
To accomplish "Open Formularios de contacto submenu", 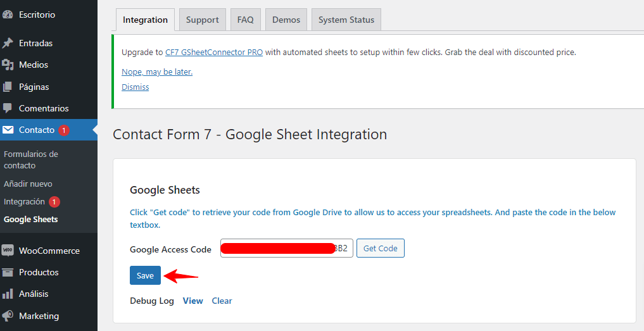I will tap(31, 159).
